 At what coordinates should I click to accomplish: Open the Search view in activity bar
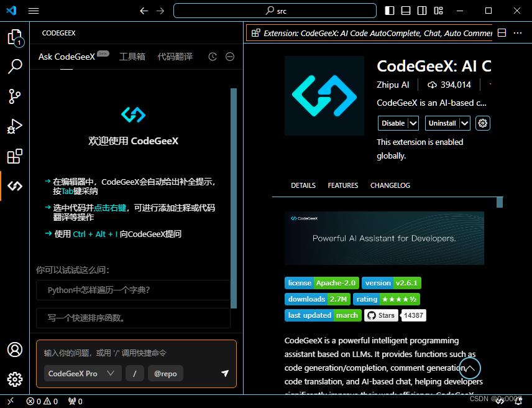coord(15,66)
